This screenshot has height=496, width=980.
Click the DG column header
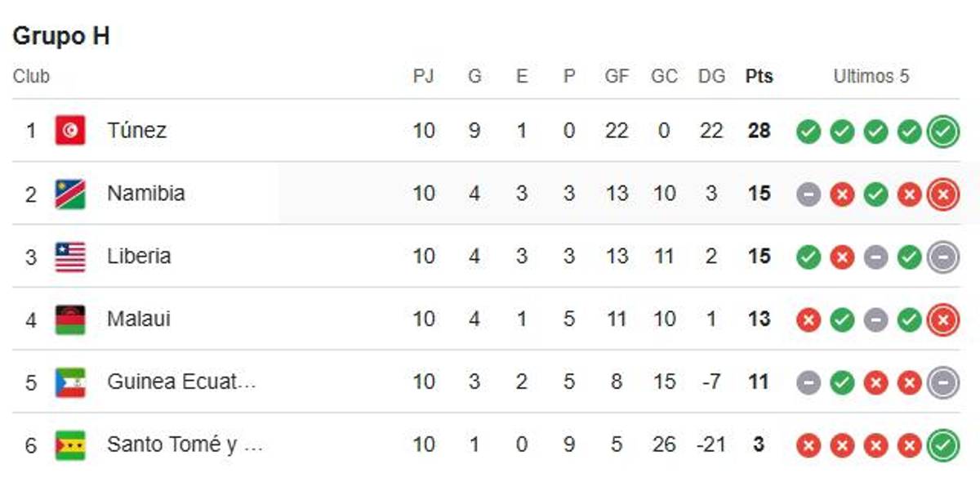tap(711, 77)
